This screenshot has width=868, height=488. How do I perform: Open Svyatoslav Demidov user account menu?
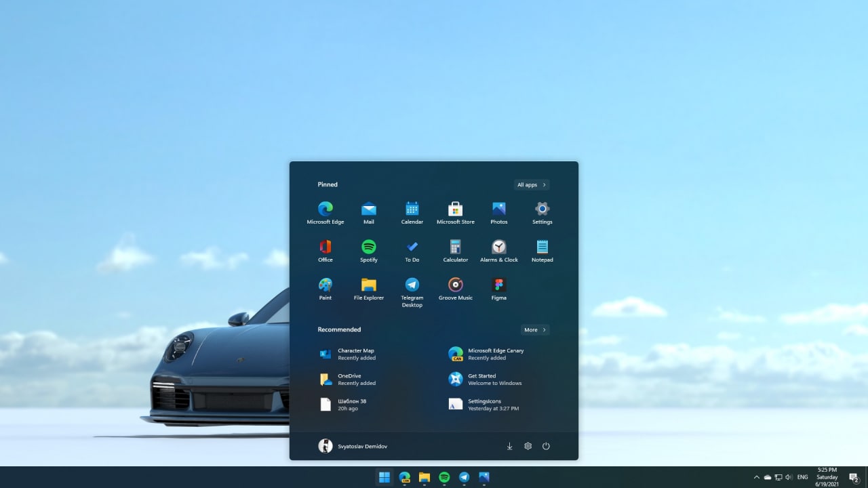coord(353,446)
